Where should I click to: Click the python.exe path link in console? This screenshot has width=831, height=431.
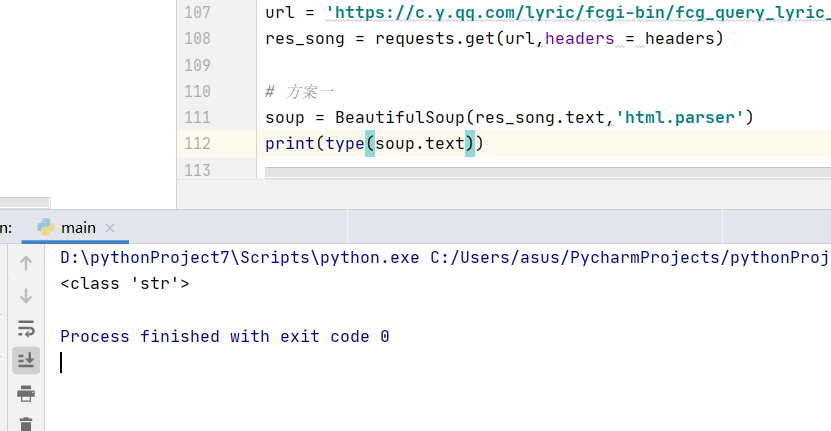click(240, 258)
